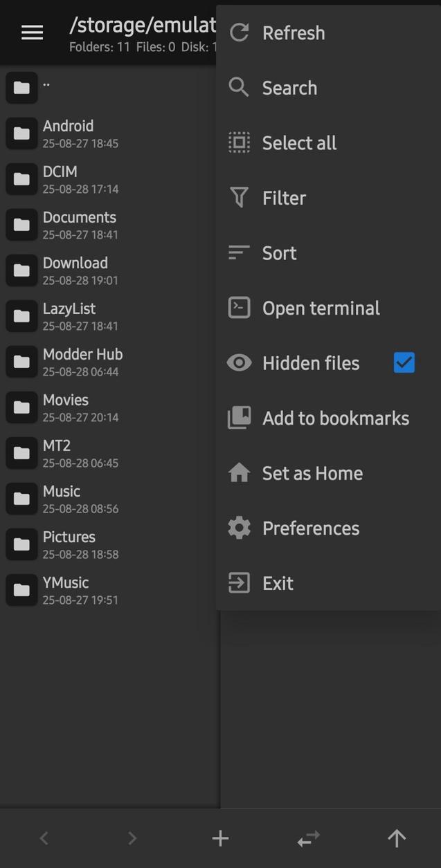This screenshot has width=441, height=868.
Task: Choose Sort menu entry
Action: 328,253
